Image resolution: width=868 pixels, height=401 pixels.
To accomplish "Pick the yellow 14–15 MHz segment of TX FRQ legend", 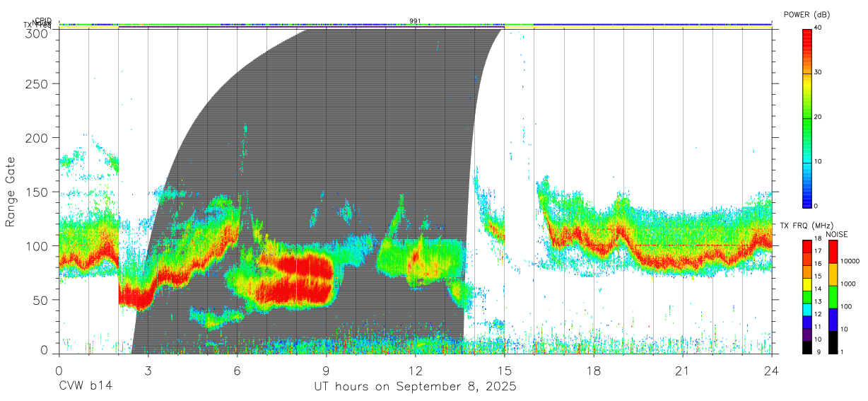I will (807, 284).
